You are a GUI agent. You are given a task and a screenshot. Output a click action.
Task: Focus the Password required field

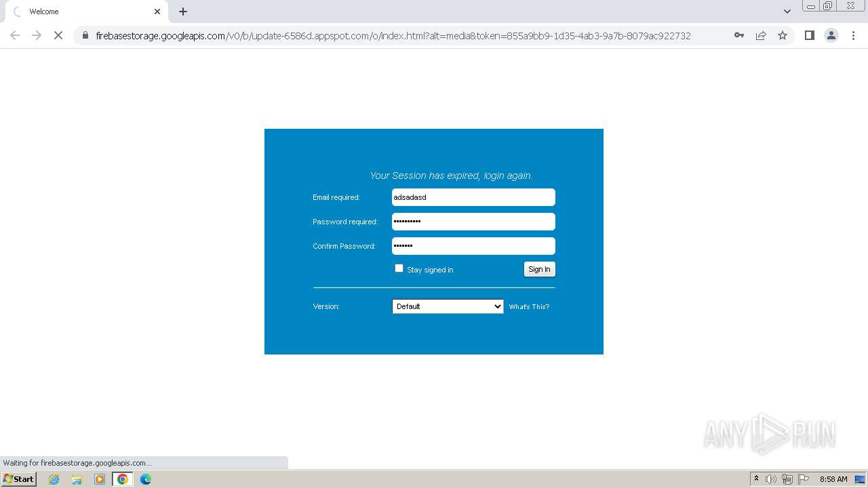click(473, 222)
